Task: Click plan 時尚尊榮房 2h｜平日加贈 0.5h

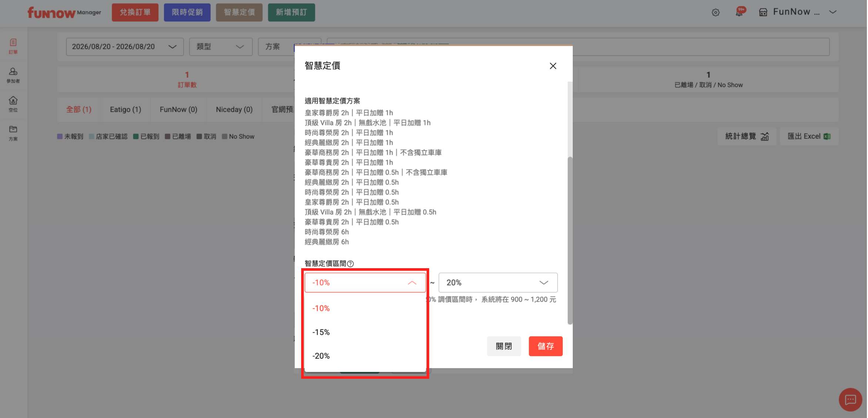Action: pyautogui.click(x=352, y=192)
